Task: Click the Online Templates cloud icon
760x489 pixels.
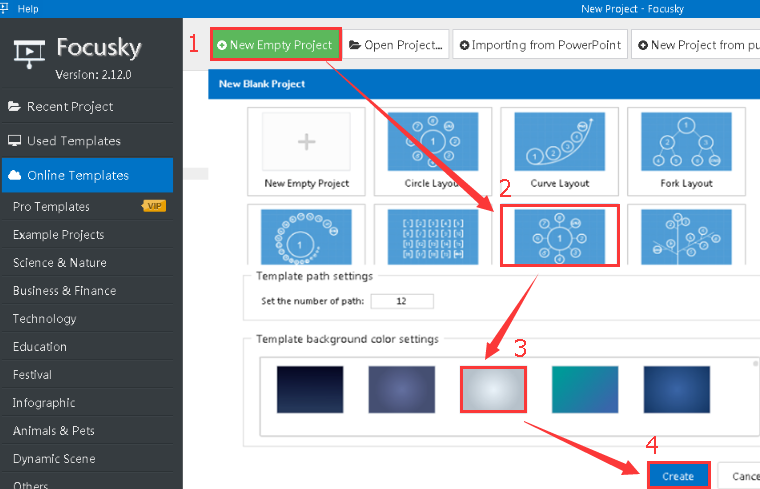Action: coord(15,175)
